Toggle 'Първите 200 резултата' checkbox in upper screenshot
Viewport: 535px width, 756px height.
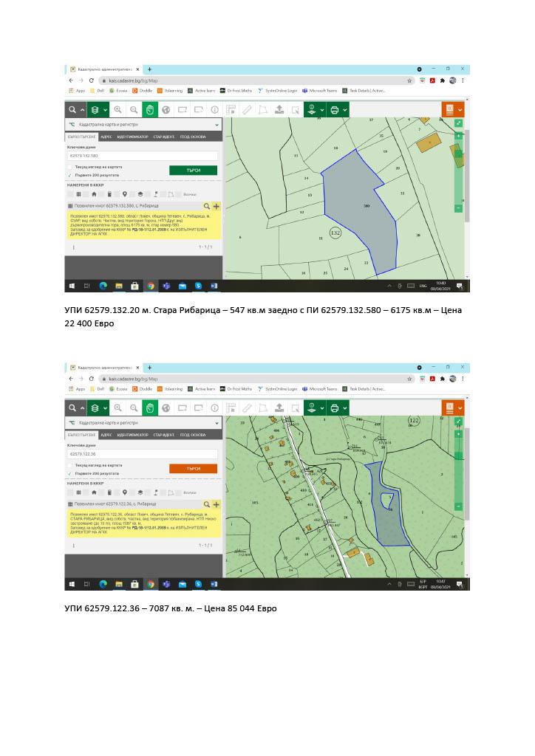click(x=70, y=175)
